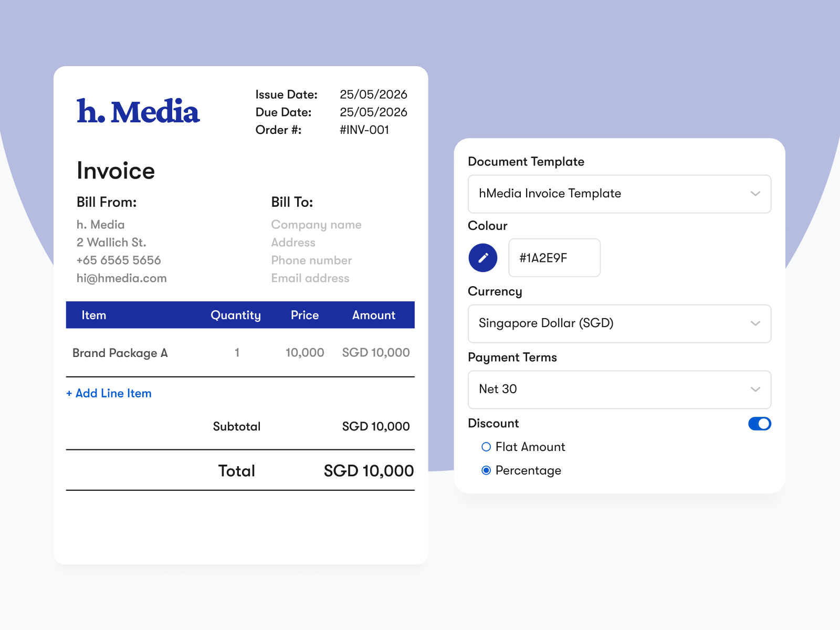Click the Bill To heading
This screenshot has height=630, width=840.
[x=292, y=202]
